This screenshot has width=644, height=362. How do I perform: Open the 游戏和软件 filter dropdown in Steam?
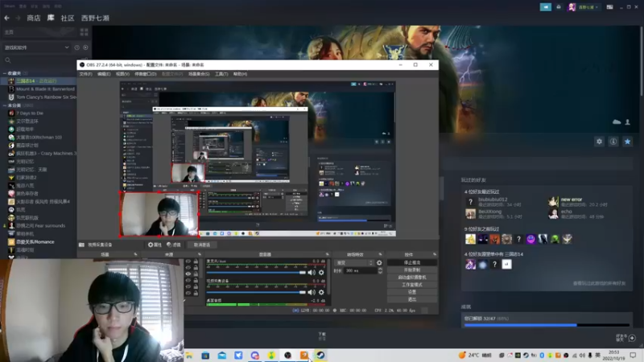tap(36, 47)
